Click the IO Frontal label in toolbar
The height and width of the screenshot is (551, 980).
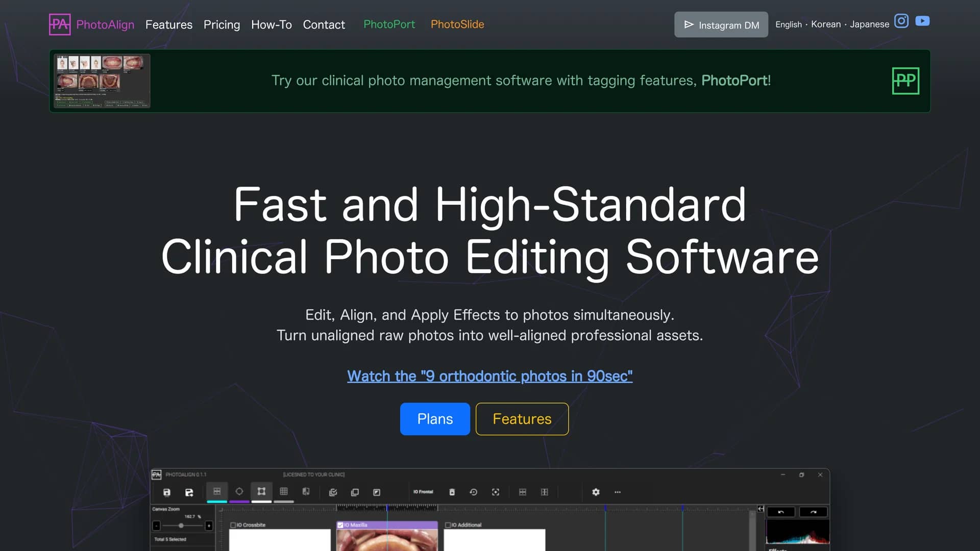[x=423, y=492]
